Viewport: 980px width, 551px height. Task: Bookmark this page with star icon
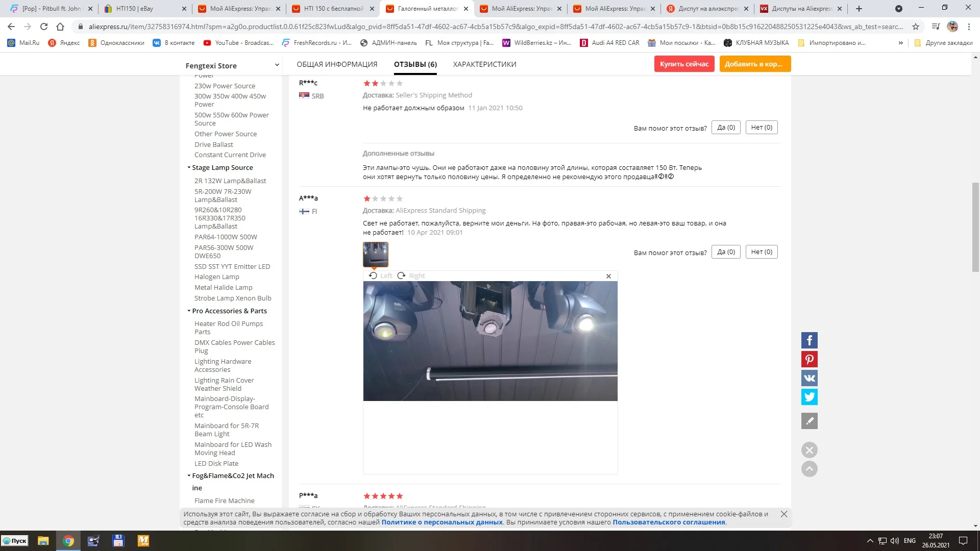click(x=916, y=27)
